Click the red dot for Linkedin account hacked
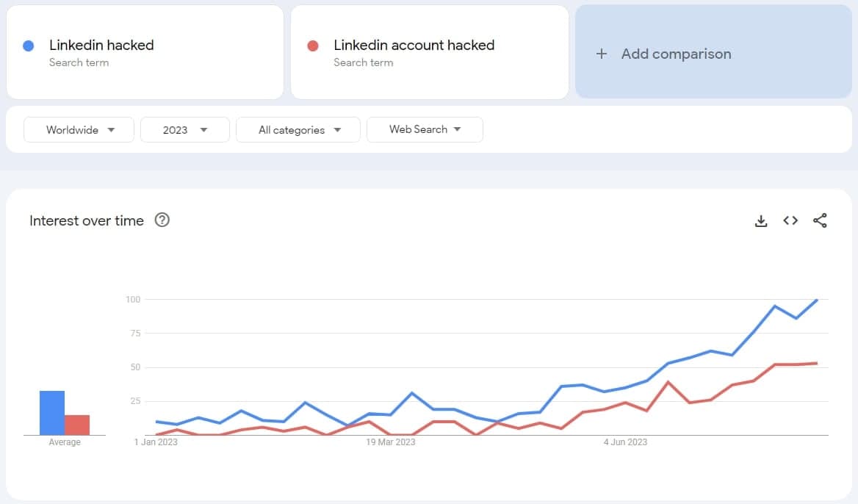858x504 pixels. [314, 45]
